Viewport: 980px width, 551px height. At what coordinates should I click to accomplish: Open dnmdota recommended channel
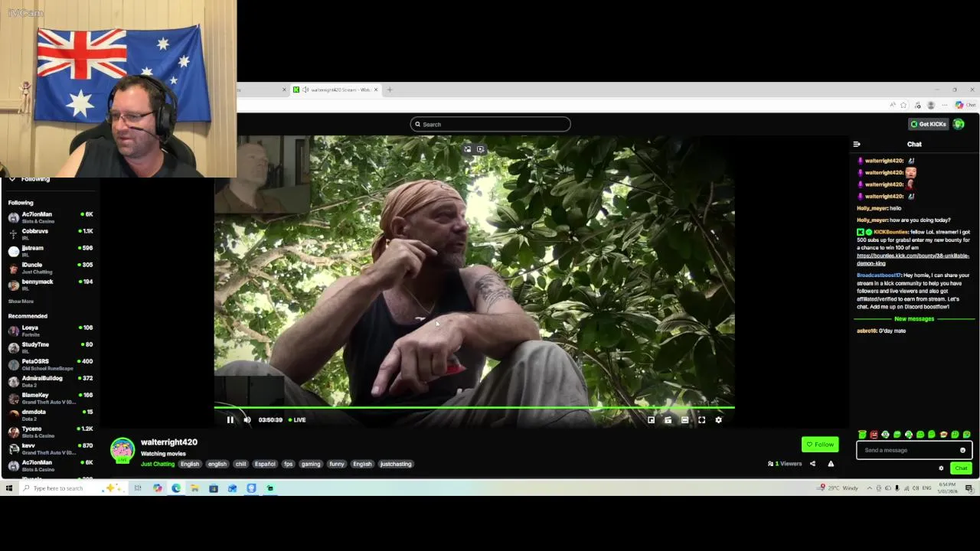51,415
